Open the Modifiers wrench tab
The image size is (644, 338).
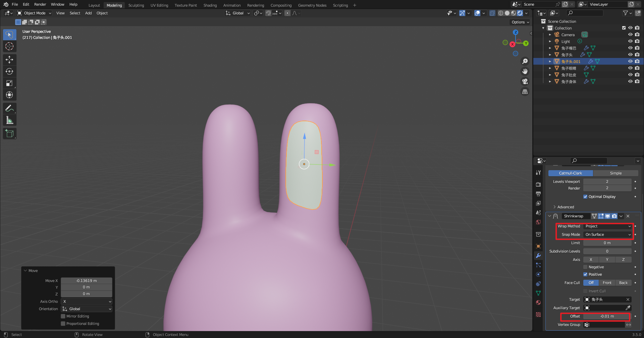click(x=538, y=256)
